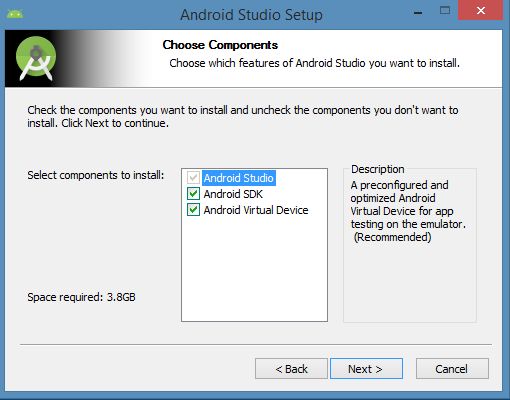Go back with the < Back button
This screenshot has width=510, height=400.
click(291, 369)
